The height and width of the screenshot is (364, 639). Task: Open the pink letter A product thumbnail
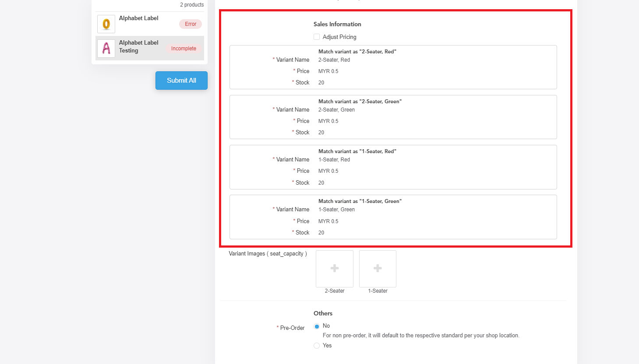[106, 49]
